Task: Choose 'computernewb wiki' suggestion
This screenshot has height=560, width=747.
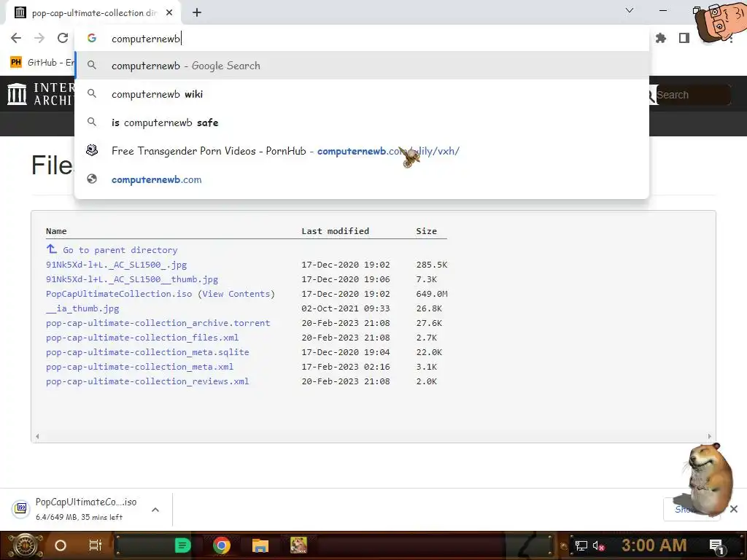Action: [362, 94]
